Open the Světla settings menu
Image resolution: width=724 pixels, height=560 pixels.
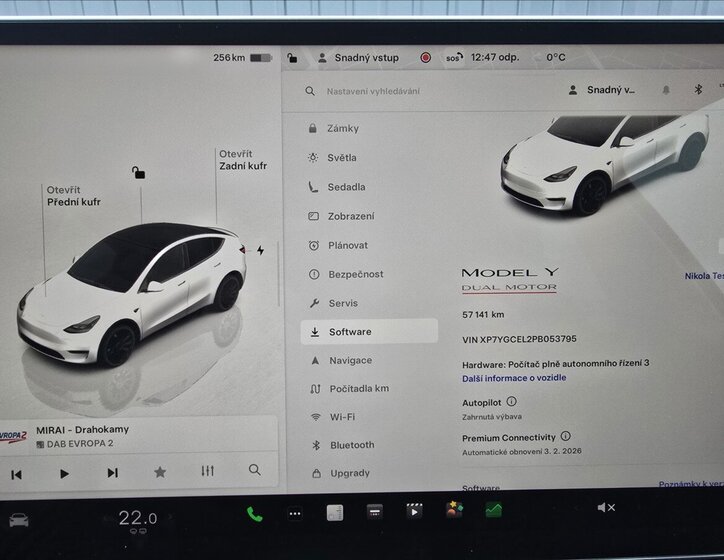(332, 157)
